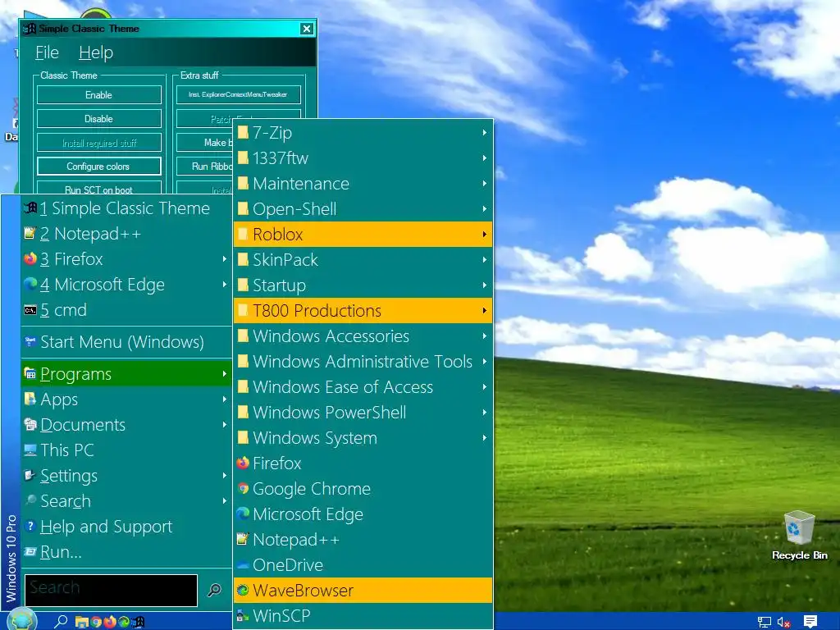Click the Disable classic theme button
This screenshot has width=840, height=630.
click(99, 119)
